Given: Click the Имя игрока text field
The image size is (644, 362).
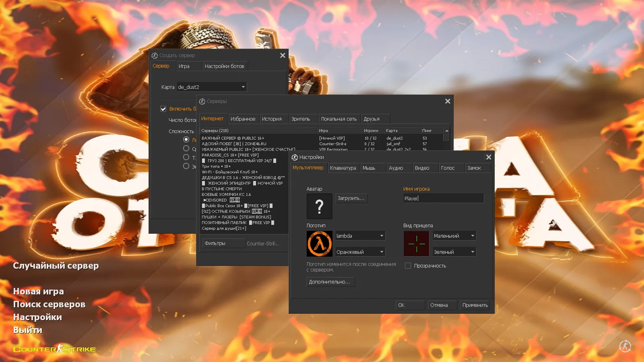Looking at the screenshot, I should point(443,198).
